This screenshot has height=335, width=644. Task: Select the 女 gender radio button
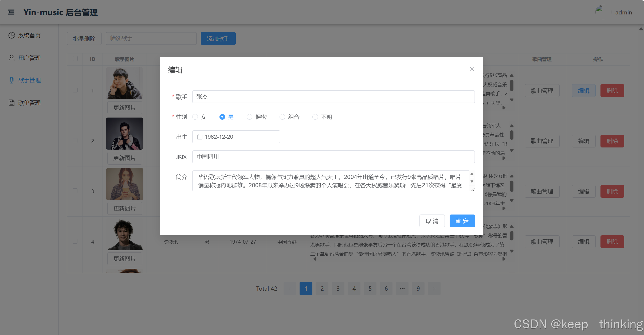pos(195,117)
